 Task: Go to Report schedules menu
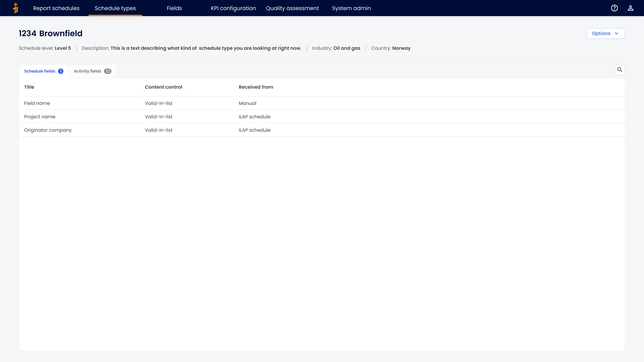56,8
